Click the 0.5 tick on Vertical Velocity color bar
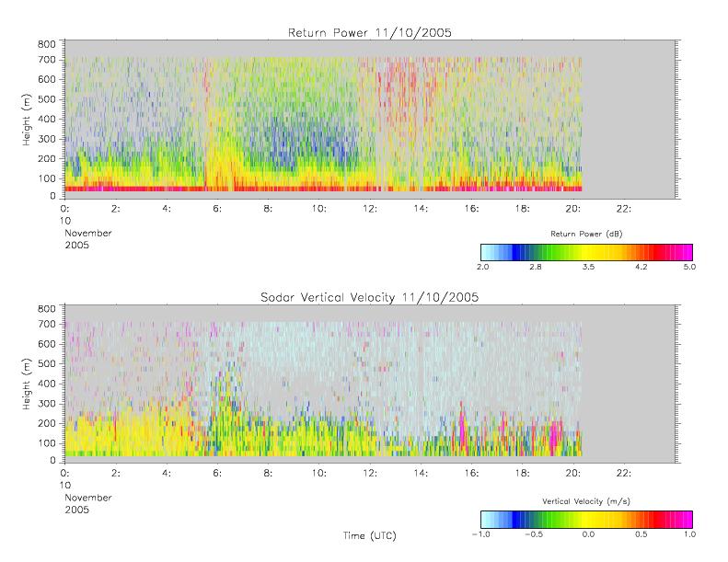Viewport: 728px width, 562px height. (641, 534)
